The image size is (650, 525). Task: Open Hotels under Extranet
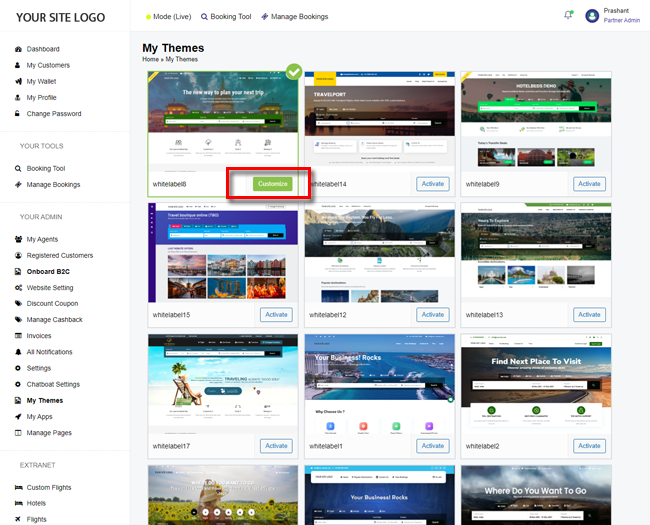[x=36, y=503]
